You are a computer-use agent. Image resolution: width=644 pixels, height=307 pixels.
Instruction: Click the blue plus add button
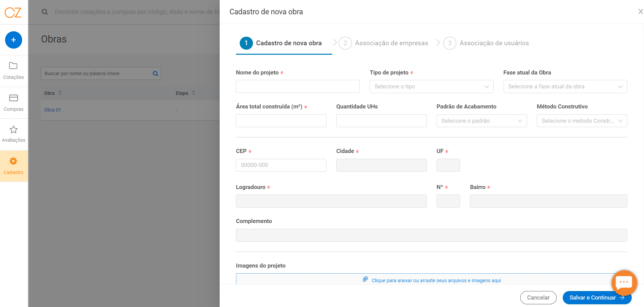point(14,40)
